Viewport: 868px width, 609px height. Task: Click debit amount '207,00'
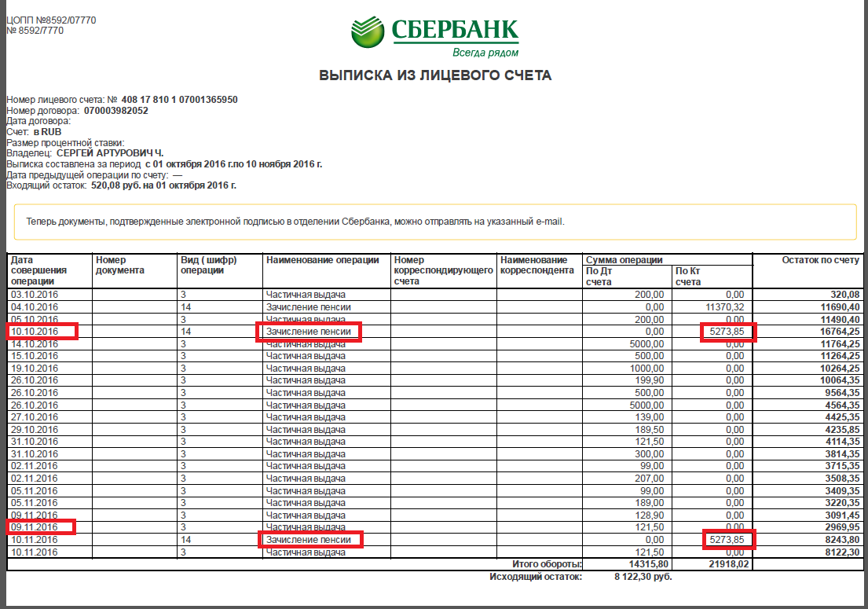click(650, 479)
